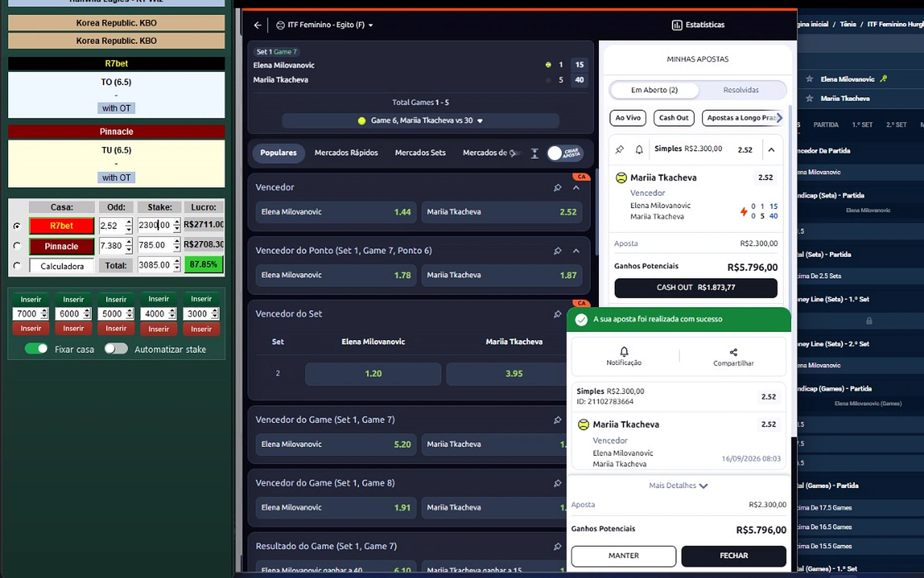
Task: Click the Pinnacle house button
Action: tap(62, 246)
